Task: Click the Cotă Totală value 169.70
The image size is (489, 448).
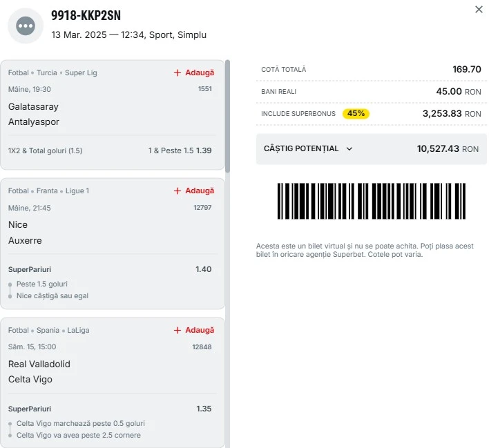Action: coord(467,69)
